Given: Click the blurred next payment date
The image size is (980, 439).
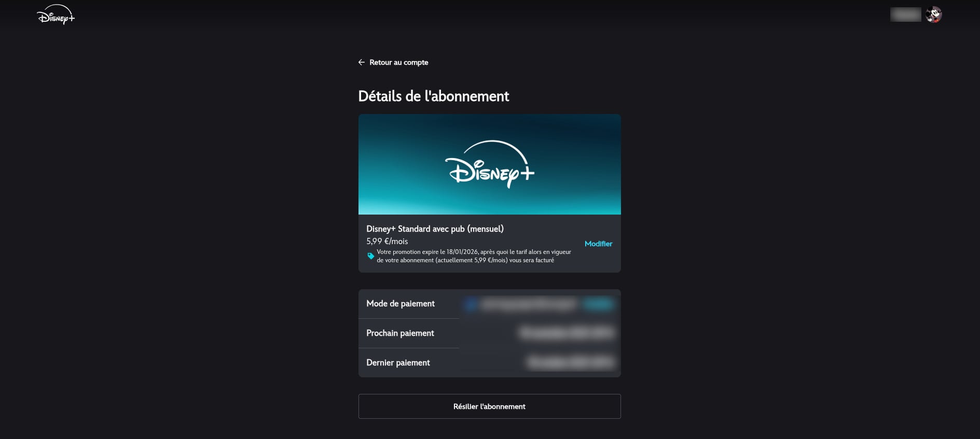Looking at the screenshot, I should click(567, 333).
